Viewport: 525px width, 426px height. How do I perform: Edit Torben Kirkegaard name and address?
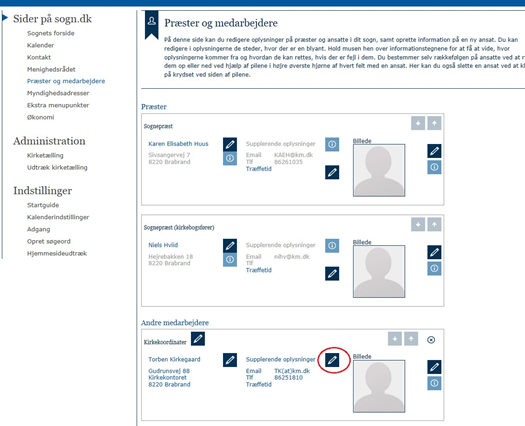(230, 360)
